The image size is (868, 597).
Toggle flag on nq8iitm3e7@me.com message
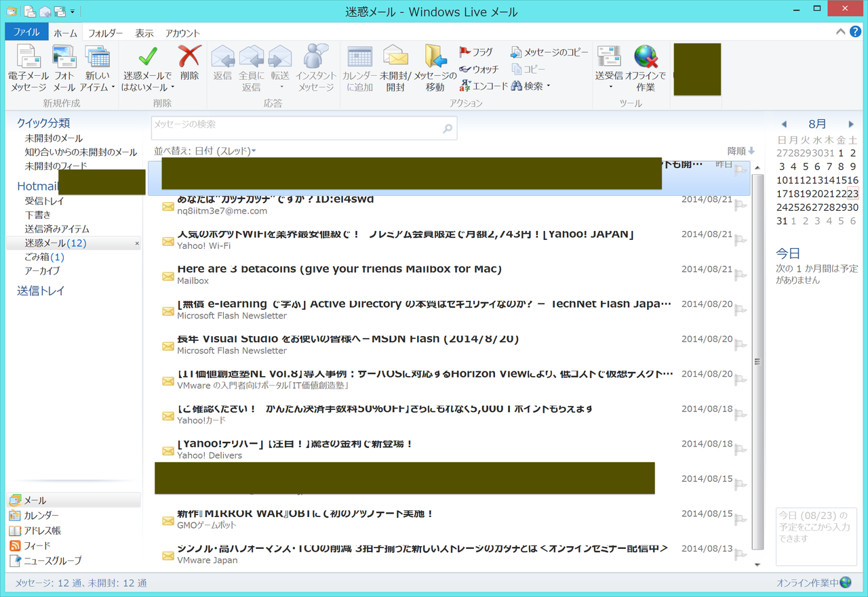point(741,205)
